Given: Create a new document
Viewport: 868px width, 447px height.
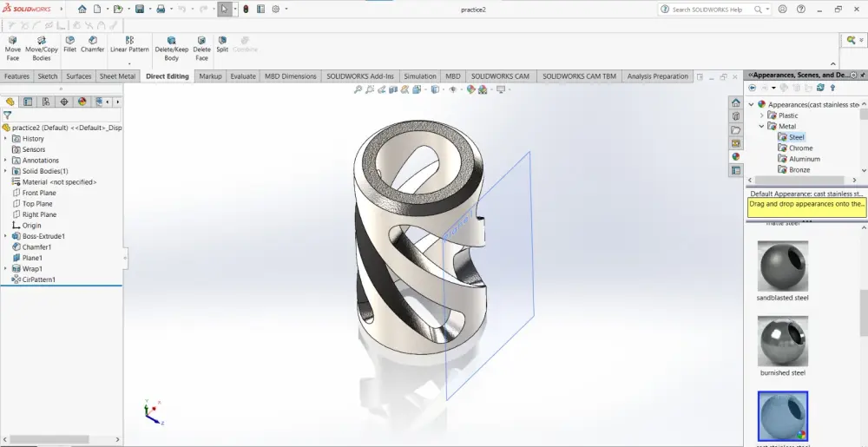Looking at the screenshot, I should coord(97,9).
